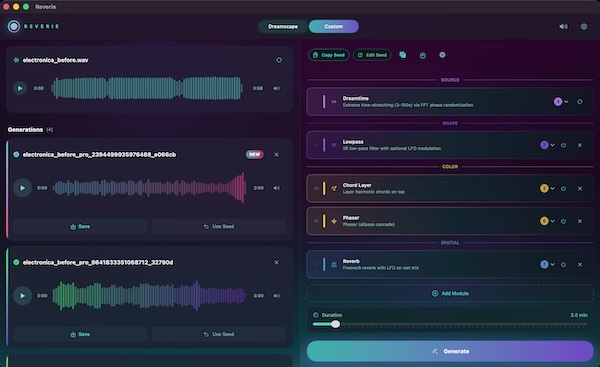
Task: Click the NEW badge on first generation
Action: click(x=254, y=155)
